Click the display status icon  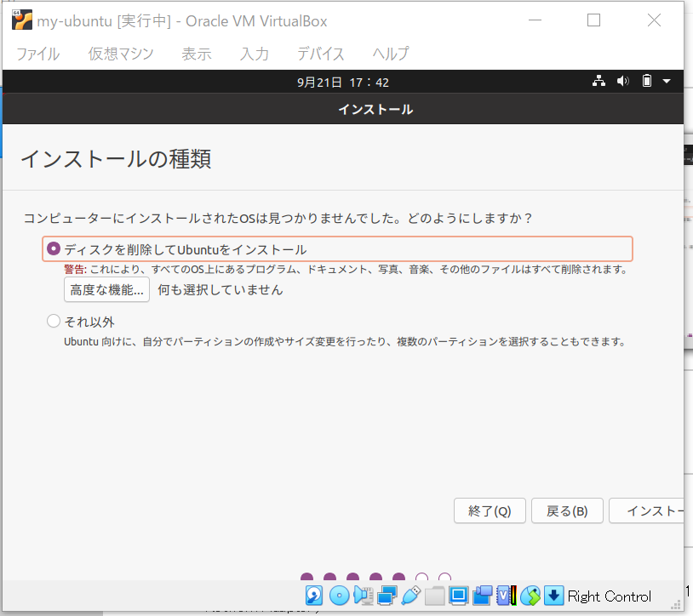pos(459,596)
